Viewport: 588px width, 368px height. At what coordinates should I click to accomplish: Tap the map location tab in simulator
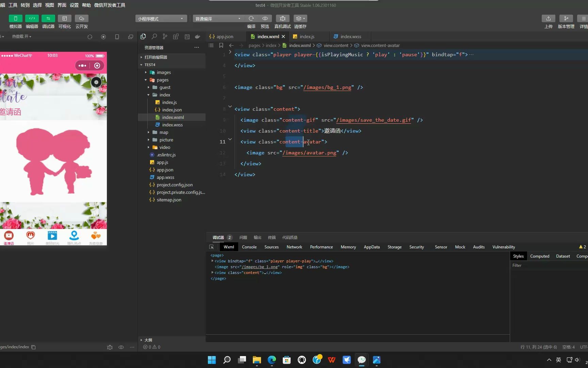click(x=74, y=237)
